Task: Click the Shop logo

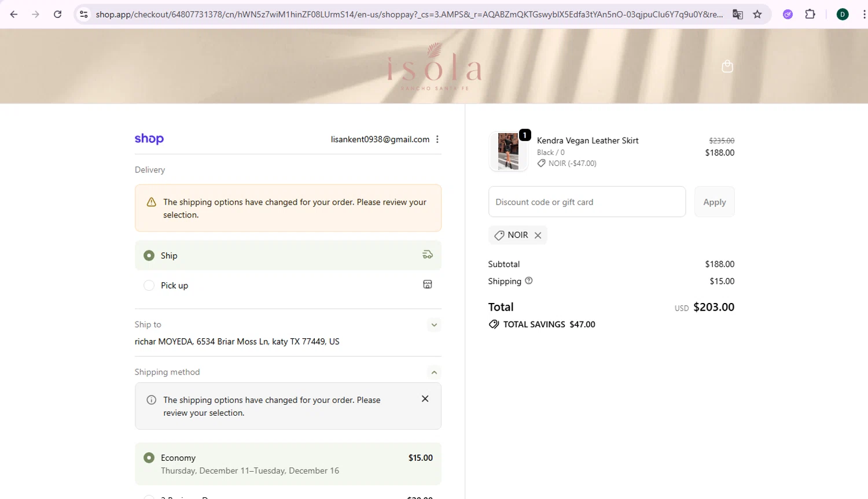Action: point(149,139)
